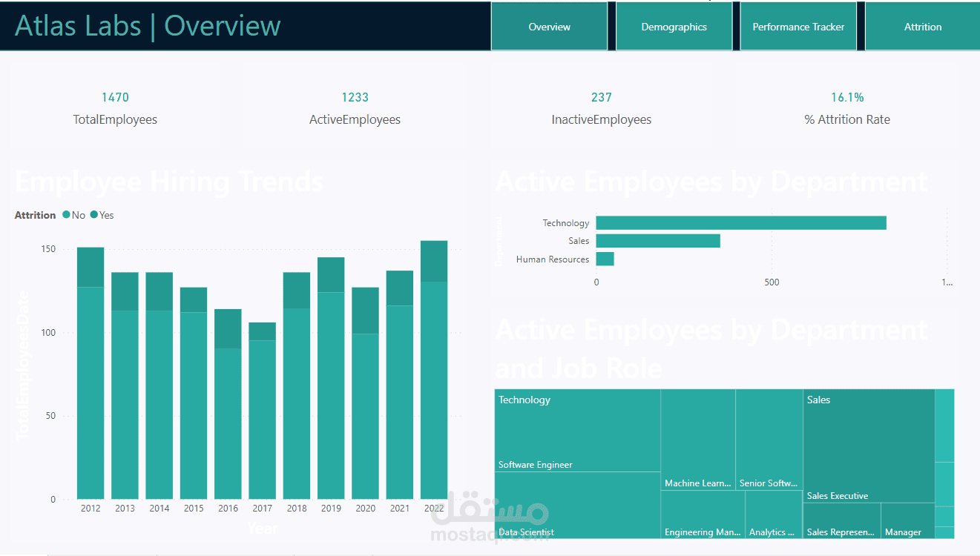Select the Software Engineer treemap tile

pos(578,431)
